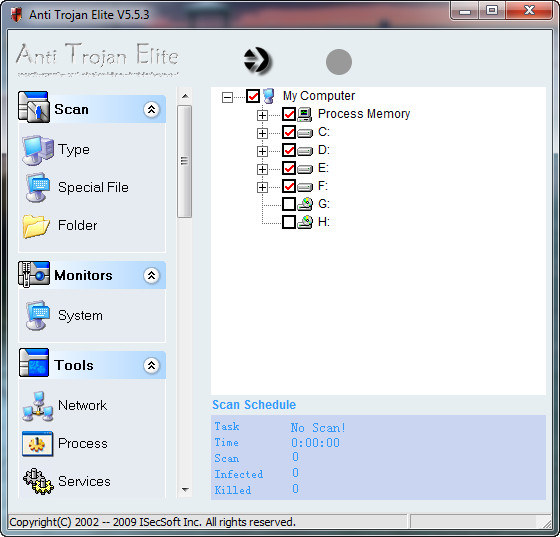560x537 pixels.
Task: Collapse the My Computer tree node
Action: pyautogui.click(x=227, y=97)
